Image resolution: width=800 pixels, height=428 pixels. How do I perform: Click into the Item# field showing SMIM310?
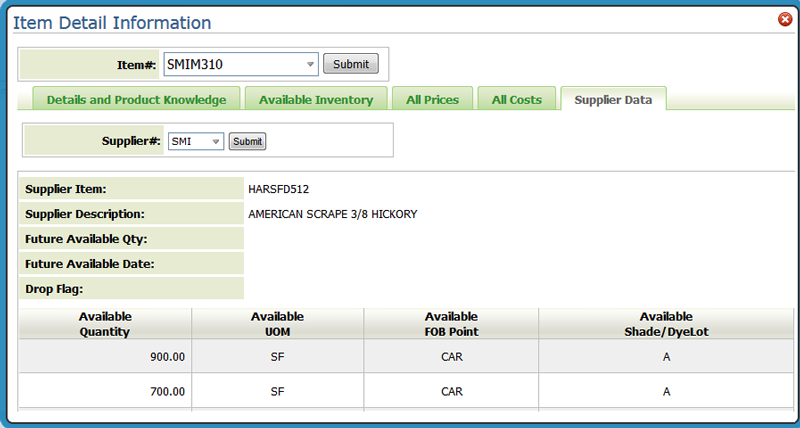click(230, 65)
